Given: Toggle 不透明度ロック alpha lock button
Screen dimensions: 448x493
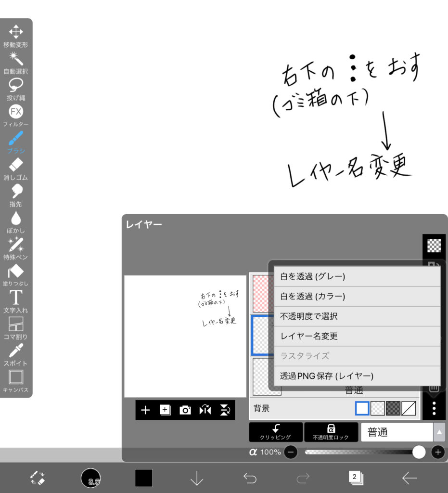Looking at the screenshot, I should 331,432.
